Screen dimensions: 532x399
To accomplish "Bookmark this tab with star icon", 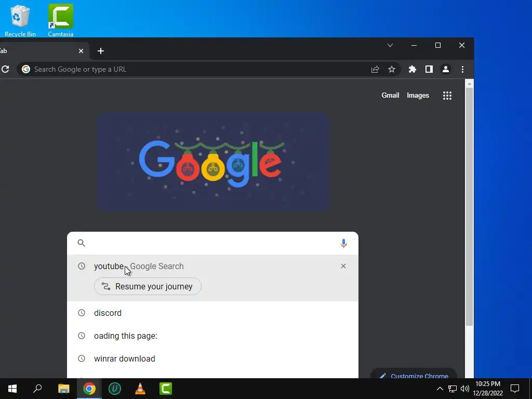I will tap(392, 69).
